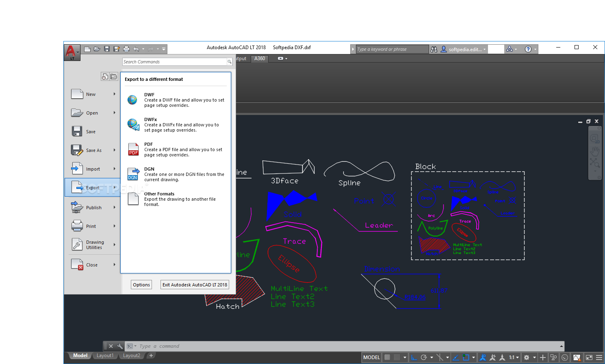
Task: Choose Other Formats export option
Action: click(176, 199)
